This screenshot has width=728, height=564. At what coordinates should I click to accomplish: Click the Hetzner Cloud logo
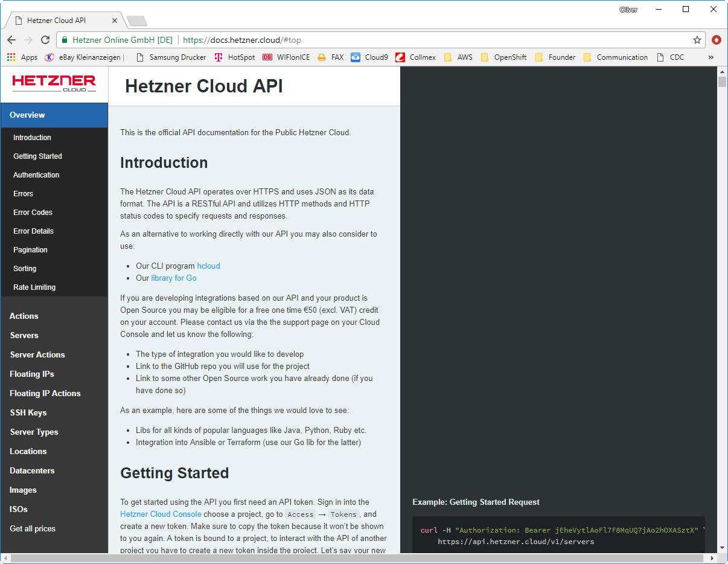(x=54, y=83)
